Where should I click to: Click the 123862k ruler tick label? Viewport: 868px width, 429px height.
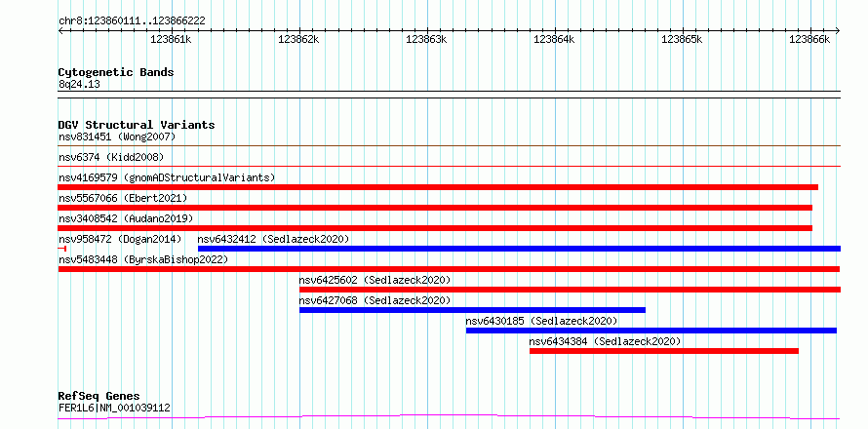(299, 40)
